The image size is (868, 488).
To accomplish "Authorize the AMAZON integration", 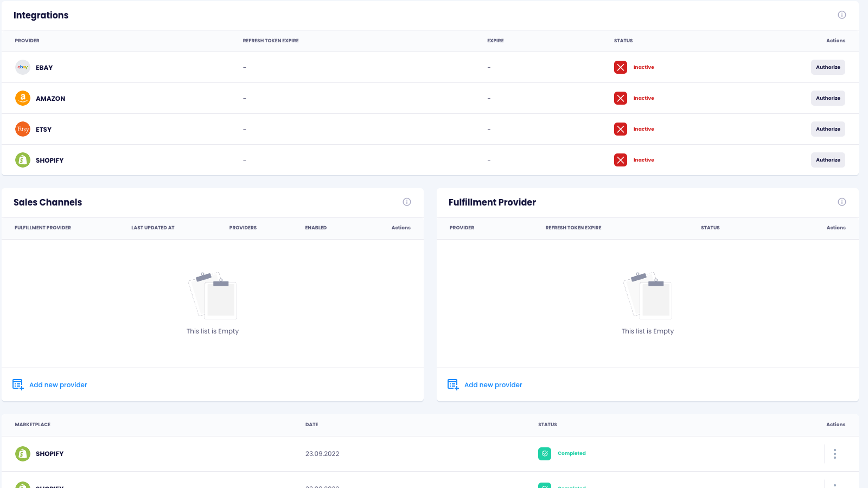I will coord(828,98).
